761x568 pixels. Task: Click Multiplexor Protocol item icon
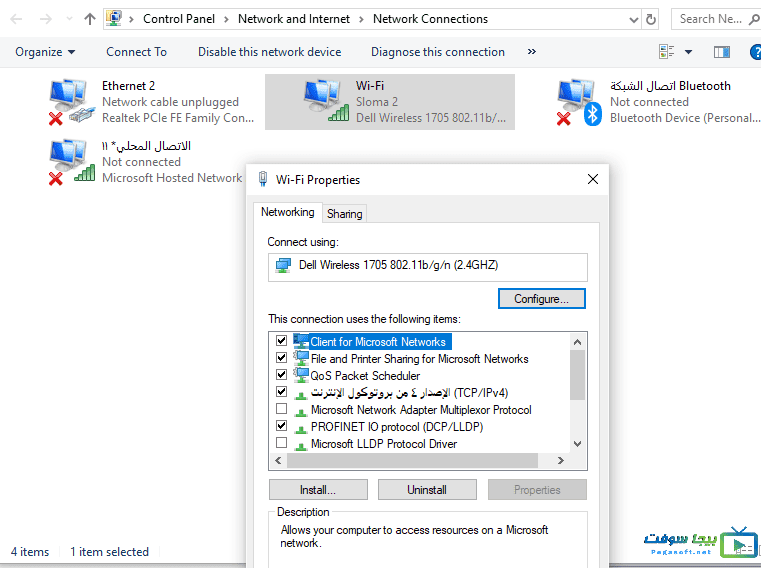coord(301,411)
